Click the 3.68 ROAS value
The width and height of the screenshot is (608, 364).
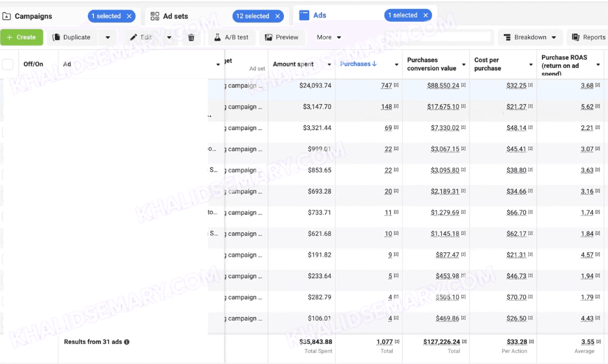coord(587,86)
